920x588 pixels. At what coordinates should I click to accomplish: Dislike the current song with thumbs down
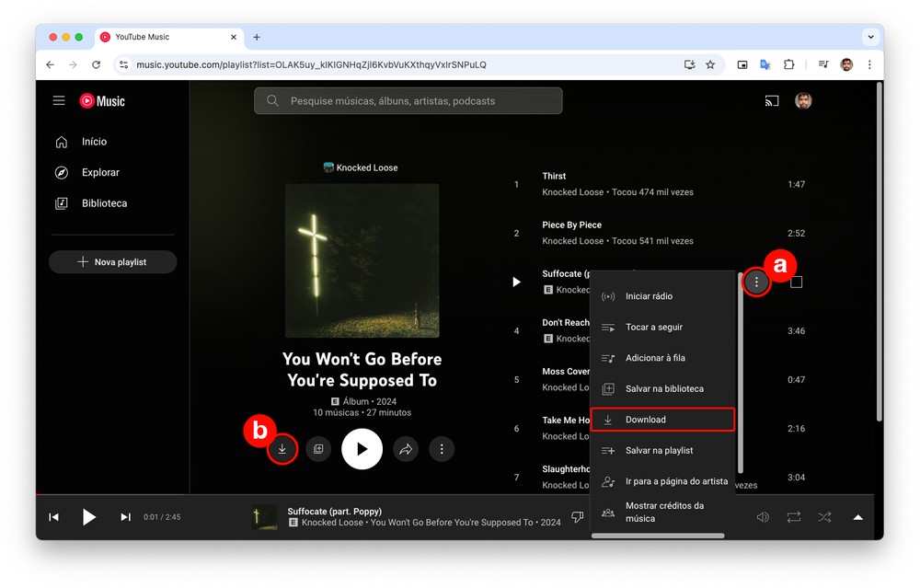(x=577, y=517)
